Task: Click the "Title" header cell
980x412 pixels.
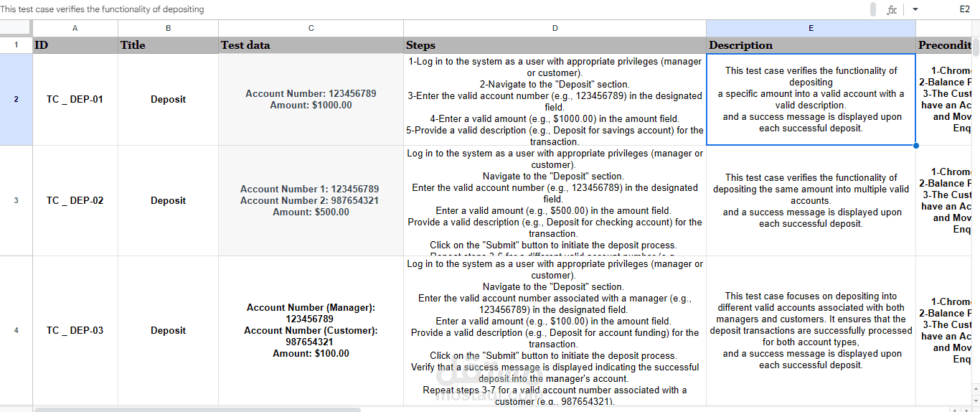Action: [x=169, y=45]
